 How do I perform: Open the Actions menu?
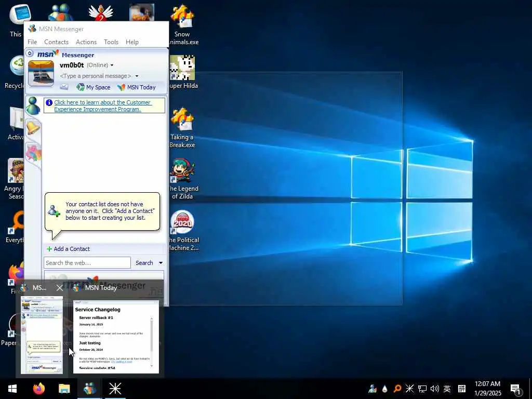pos(86,42)
